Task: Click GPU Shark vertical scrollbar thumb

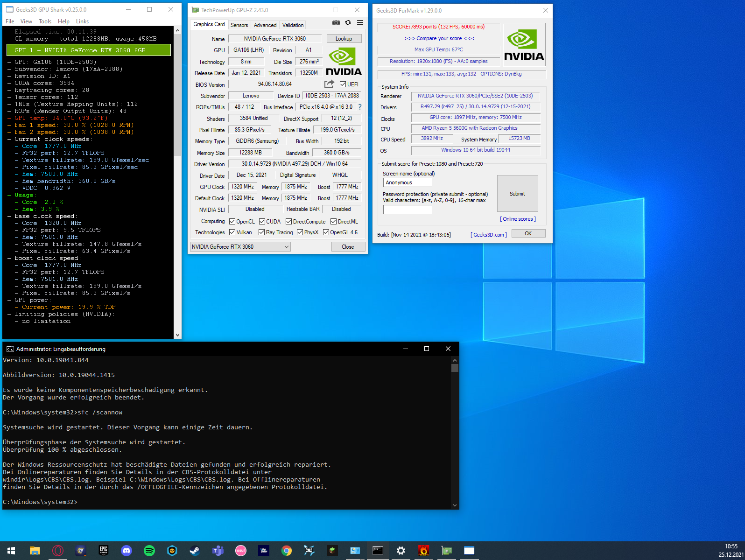Action: coord(177,95)
